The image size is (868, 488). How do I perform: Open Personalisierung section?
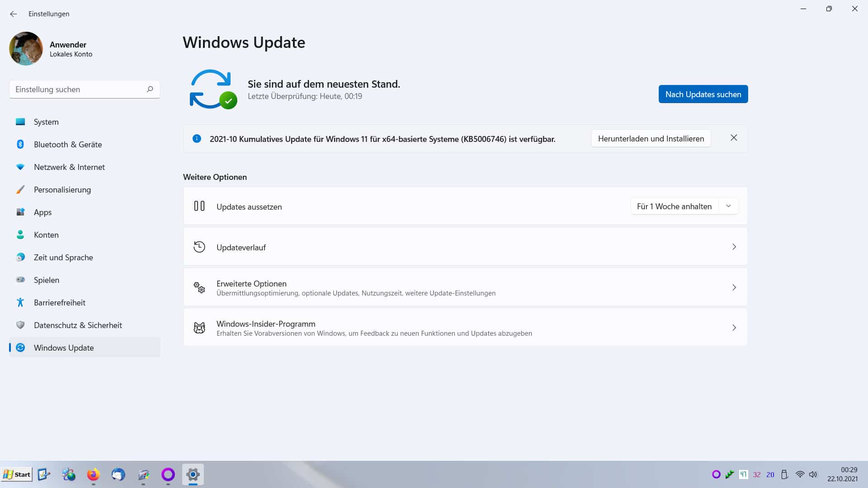coord(85,189)
